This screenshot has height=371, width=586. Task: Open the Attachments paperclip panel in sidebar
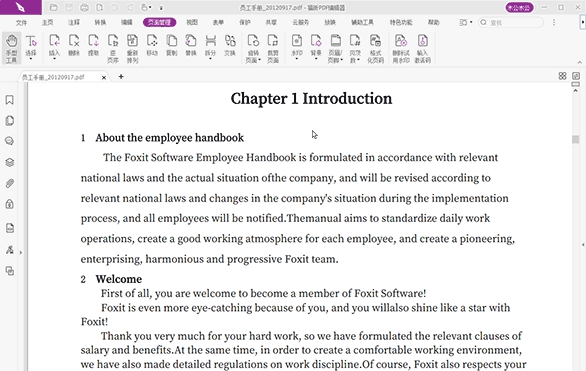click(10, 183)
